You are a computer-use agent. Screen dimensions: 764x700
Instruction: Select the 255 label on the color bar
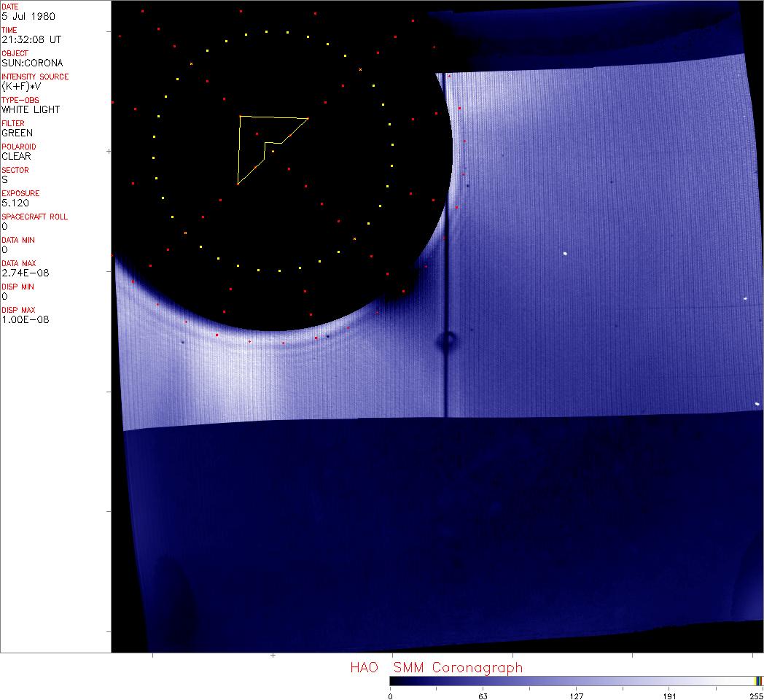click(x=755, y=696)
